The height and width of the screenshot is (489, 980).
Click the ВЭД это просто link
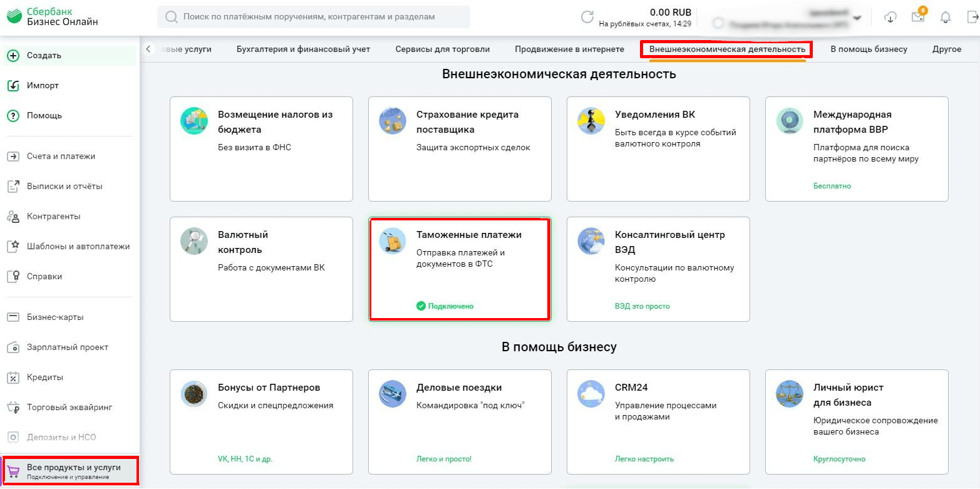[x=642, y=306]
